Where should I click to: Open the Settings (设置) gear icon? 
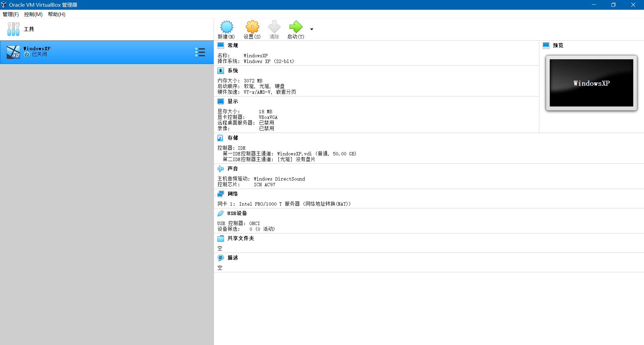tap(252, 27)
